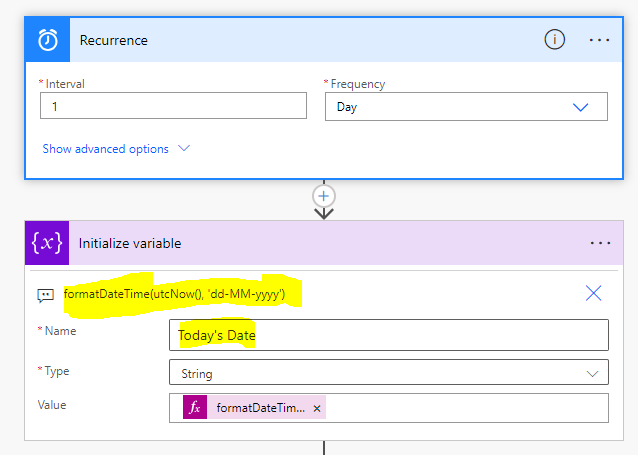Open the Initialize variable ellipsis menu
Viewport: 638px width, 455px height.
[599, 243]
